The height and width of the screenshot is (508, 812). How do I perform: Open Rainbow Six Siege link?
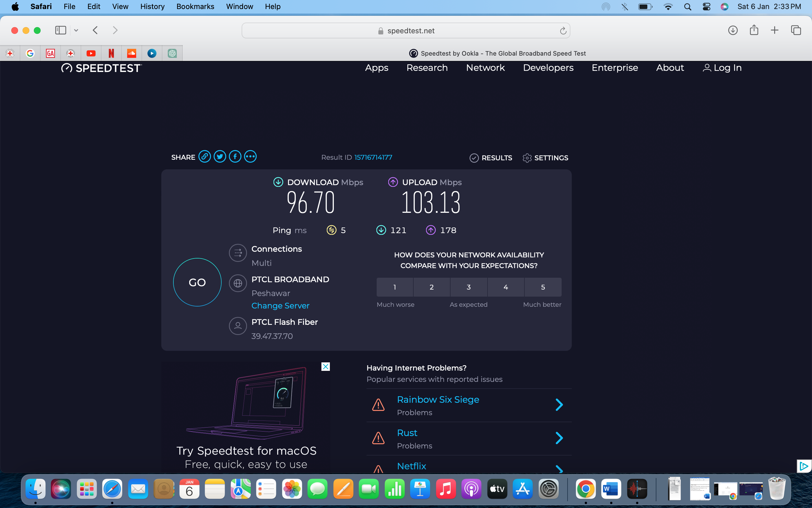point(438,399)
